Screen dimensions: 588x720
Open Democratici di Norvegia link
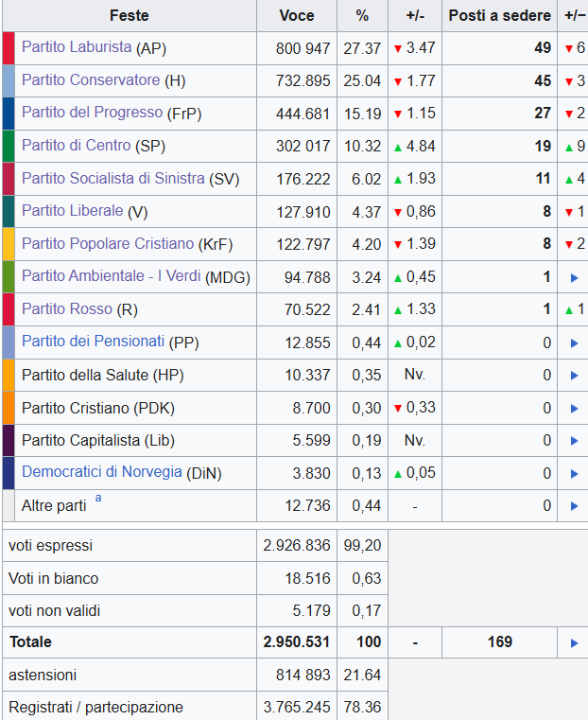point(101,472)
